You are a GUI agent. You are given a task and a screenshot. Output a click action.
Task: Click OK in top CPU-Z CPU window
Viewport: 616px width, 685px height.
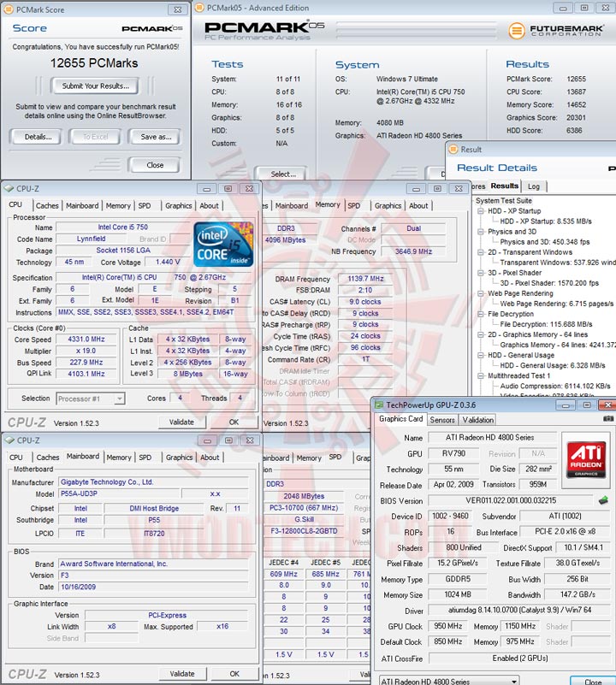click(x=234, y=422)
